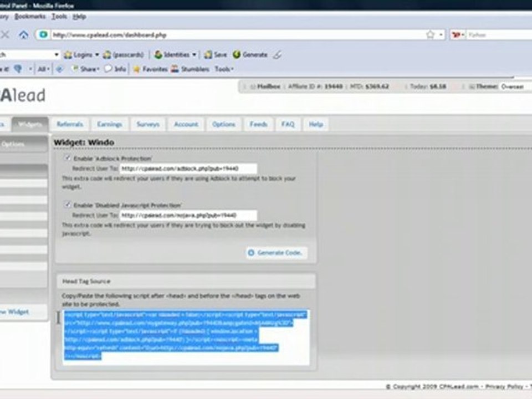Click the nojava redirect URL field
Viewport: 532px width, 399px height.
pyautogui.click(x=188, y=215)
